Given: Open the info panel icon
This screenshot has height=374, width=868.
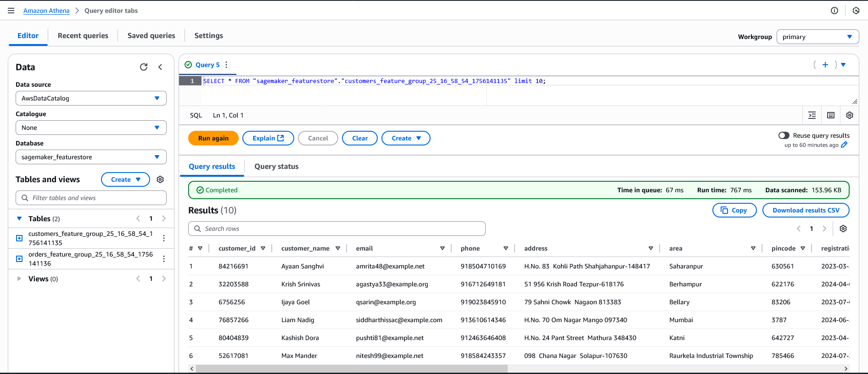Looking at the screenshot, I should click(x=834, y=11).
